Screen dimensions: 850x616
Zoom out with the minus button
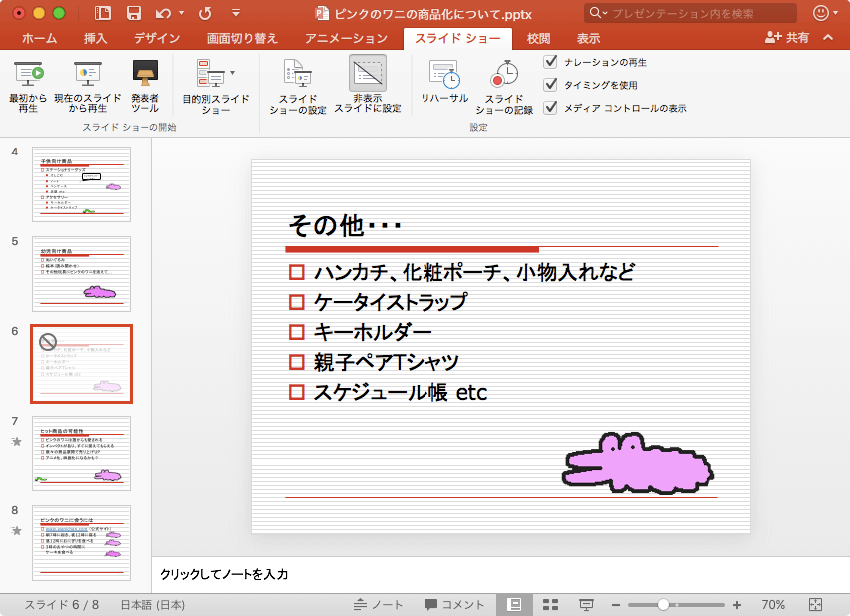[x=615, y=605]
